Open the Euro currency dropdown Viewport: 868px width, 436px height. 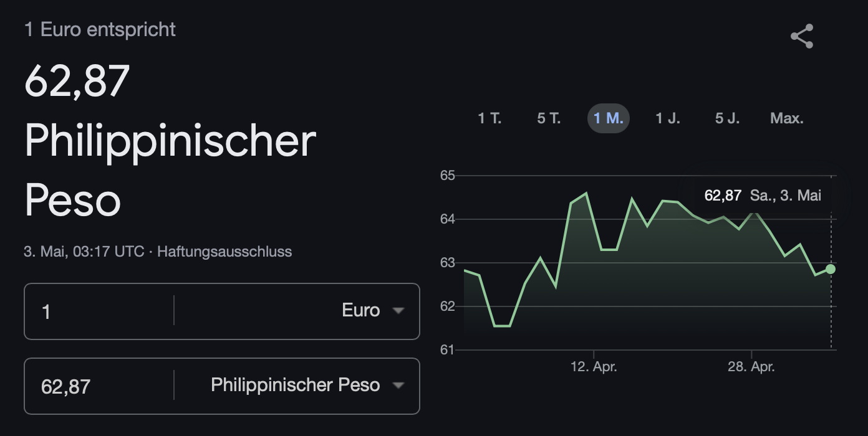(x=297, y=311)
